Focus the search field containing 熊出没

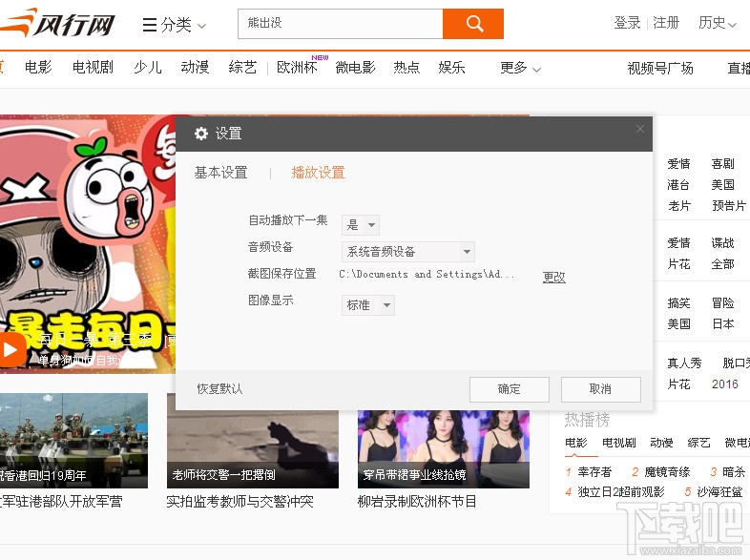click(340, 24)
